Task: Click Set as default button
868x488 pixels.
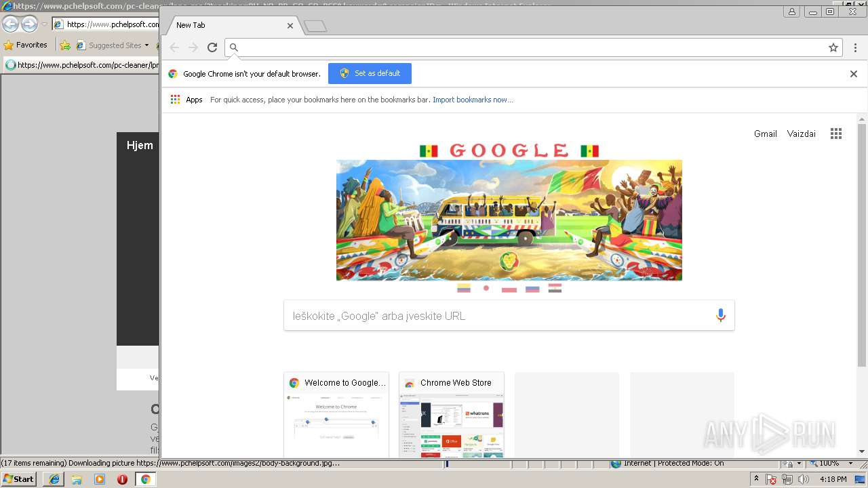Action: [x=370, y=73]
